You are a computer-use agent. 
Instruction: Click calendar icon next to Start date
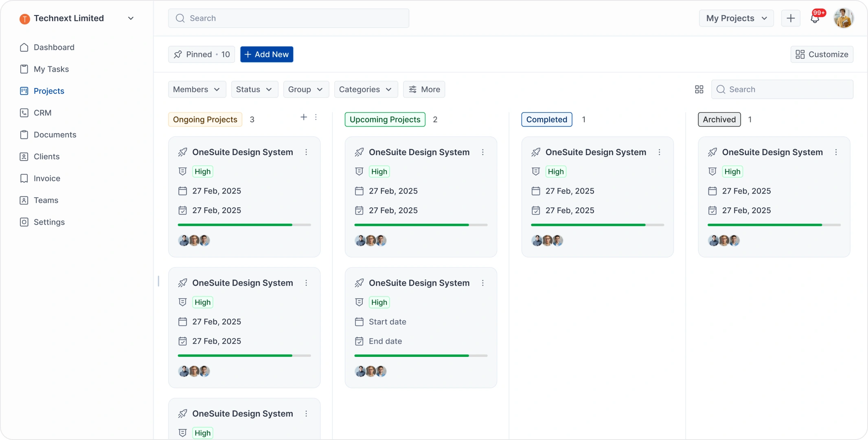pyautogui.click(x=359, y=322)
